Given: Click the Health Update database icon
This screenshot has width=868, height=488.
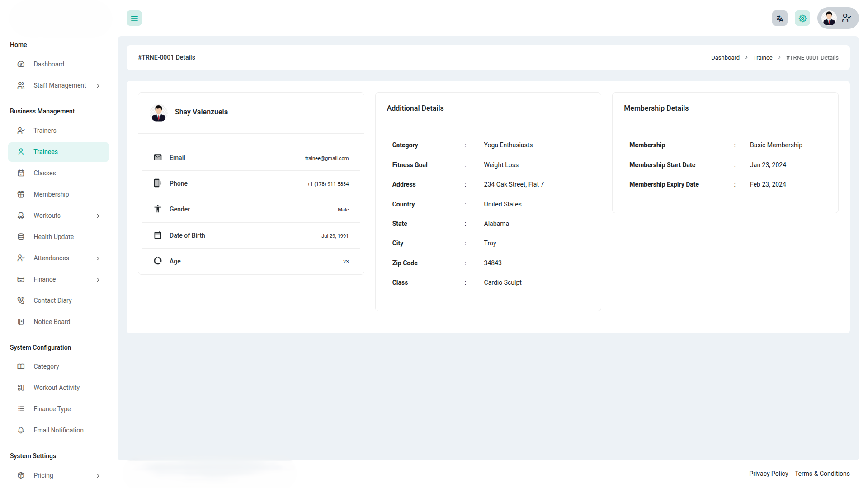Looking at the screenshot, I should (x=21, y=237).
